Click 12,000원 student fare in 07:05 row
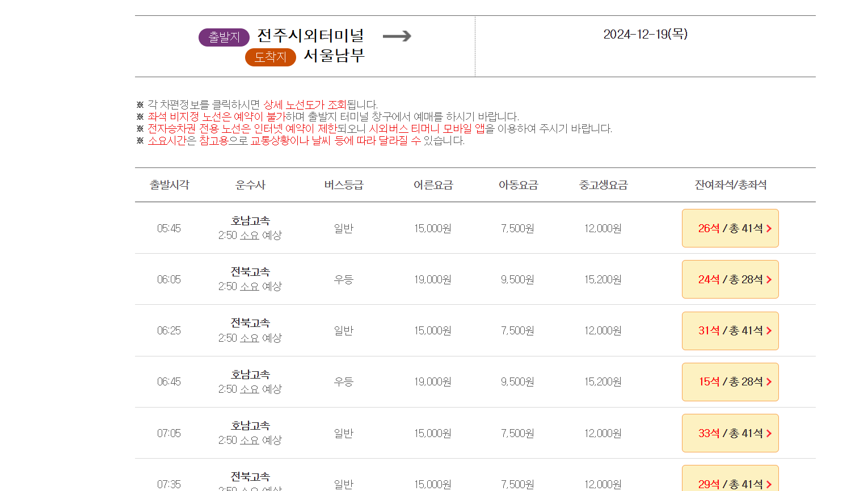Screen dimensions: 868x491 point(603,433)
